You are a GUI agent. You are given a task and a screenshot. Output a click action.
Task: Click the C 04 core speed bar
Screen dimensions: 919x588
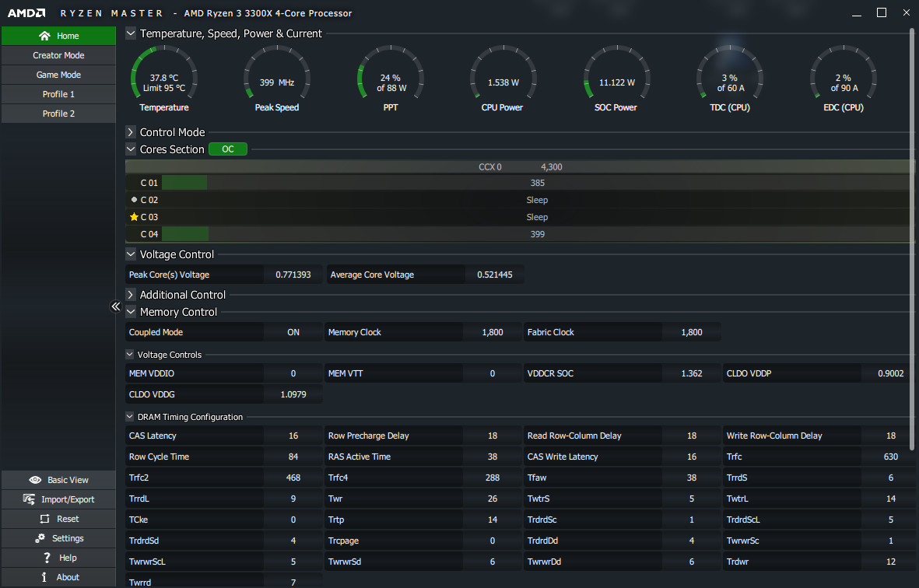click(x=538, y=234)
